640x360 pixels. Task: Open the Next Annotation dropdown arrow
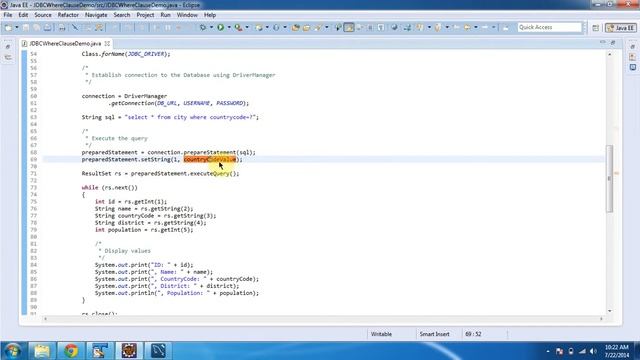429,28
